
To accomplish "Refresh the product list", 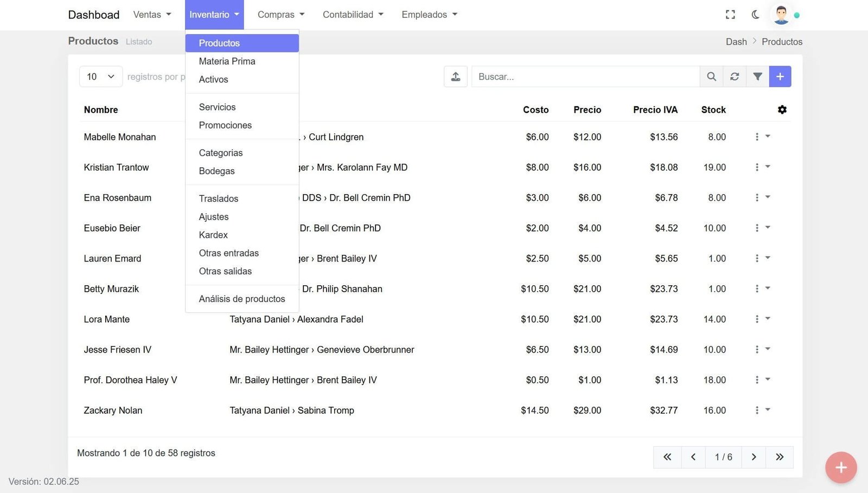I will [735, 76].
